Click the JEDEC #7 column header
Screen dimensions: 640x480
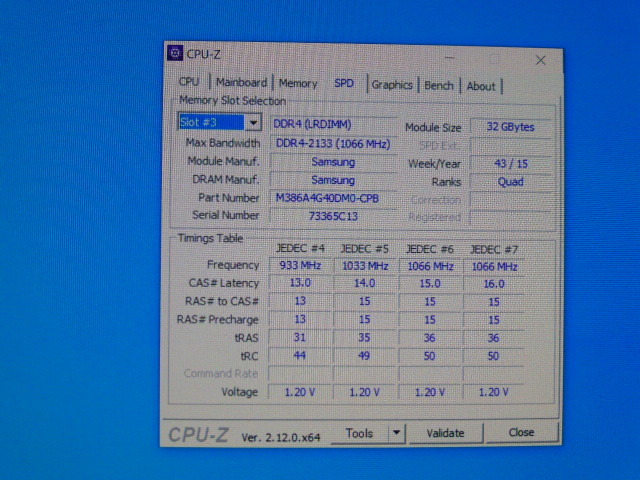pyautogui.click(x=494, y=249)
